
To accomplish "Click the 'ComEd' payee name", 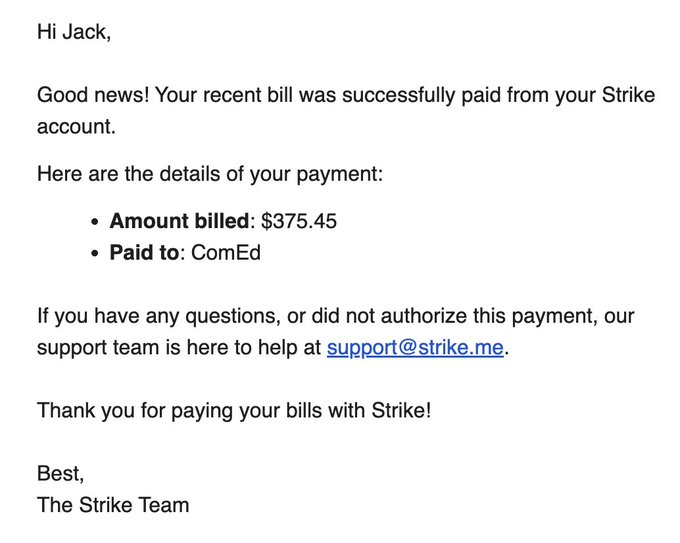I will coord(226,253).
